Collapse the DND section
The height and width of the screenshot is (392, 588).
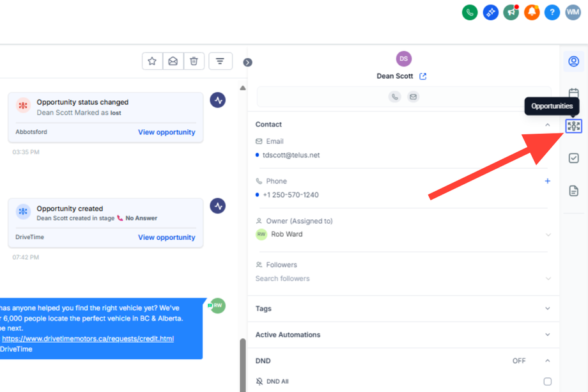548,361
